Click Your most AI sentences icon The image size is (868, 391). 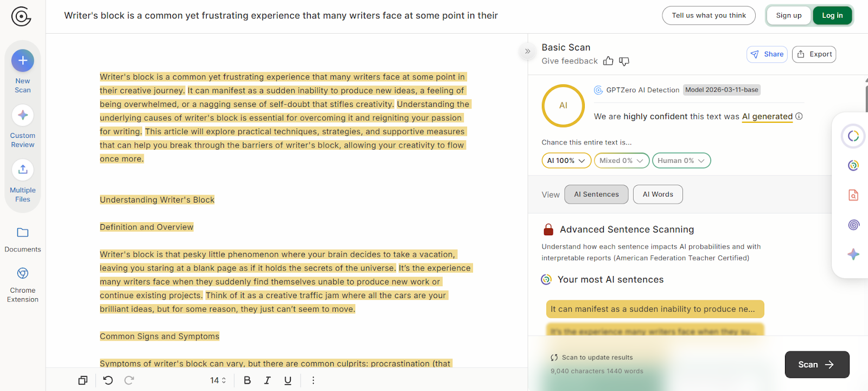point(546,280)
